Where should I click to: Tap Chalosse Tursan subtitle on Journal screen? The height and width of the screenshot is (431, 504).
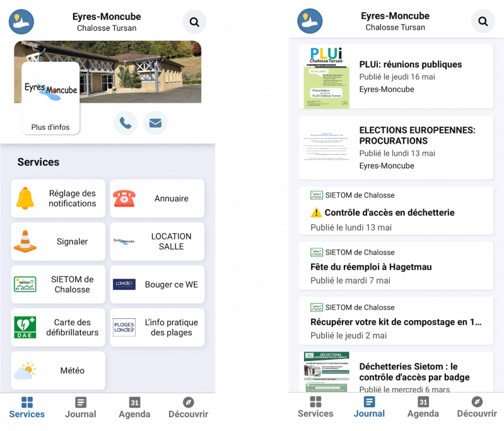pyautogui.click(x=396, y=27)
